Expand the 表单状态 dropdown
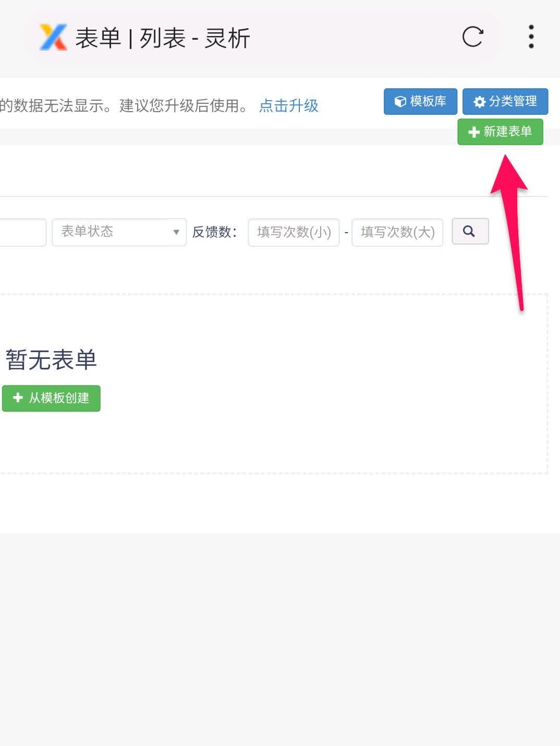The image size is (560, 746). (x=119, y=232)
